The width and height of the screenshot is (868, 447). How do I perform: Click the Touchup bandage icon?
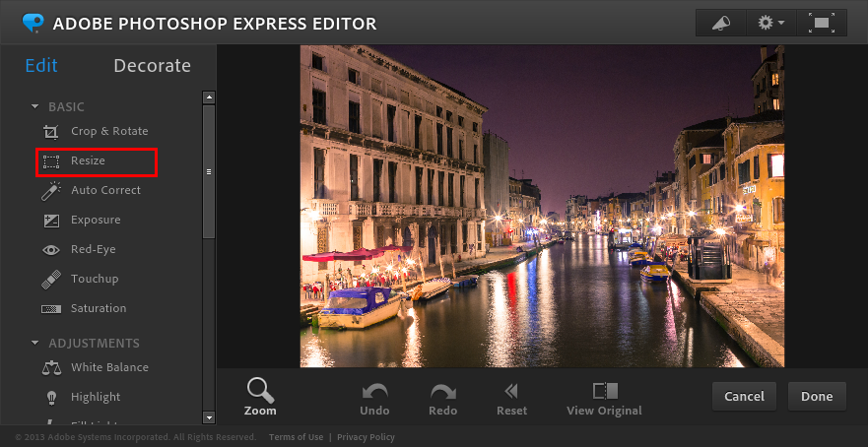pos(51,280)
